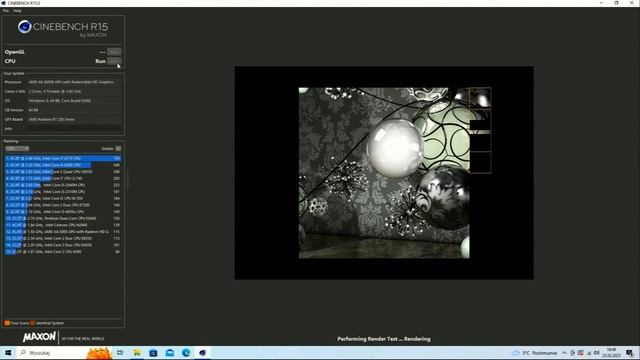This screenshot has width=640, height=360.
Task: Click the Run button next to OpenGL
Action: (x=114, y=52)
